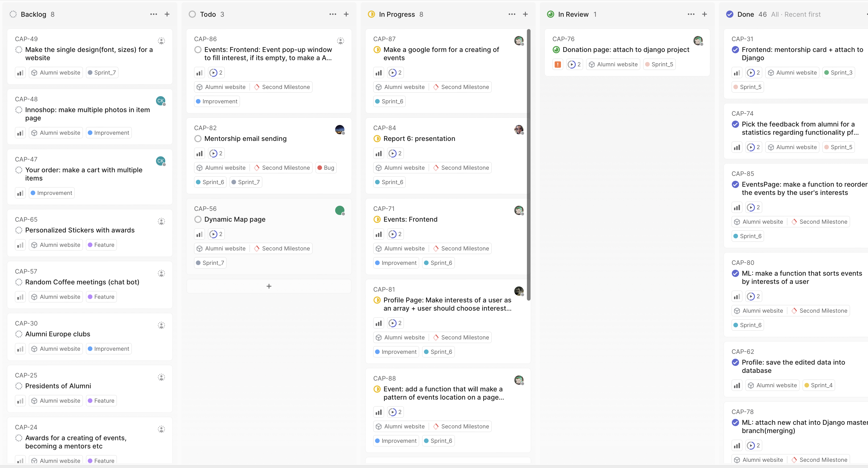Click unassigned assignee icon on CAP-65 card

(x=161, y=221)
